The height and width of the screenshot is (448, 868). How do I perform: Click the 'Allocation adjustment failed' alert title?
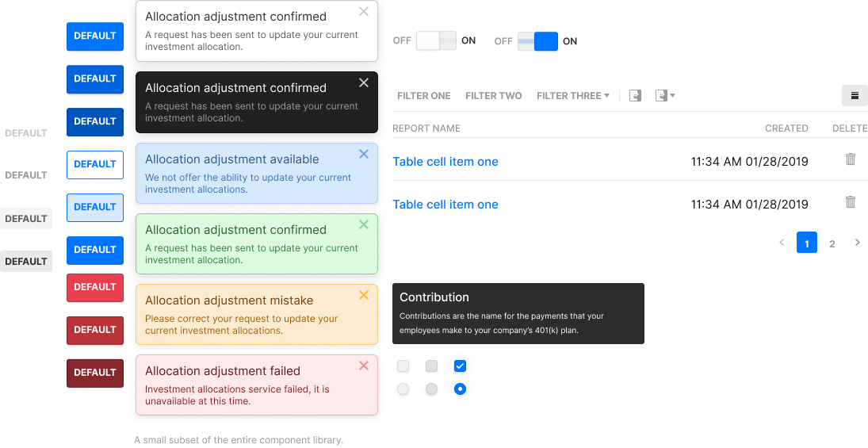pyautogui.click(x=223, y=371)
